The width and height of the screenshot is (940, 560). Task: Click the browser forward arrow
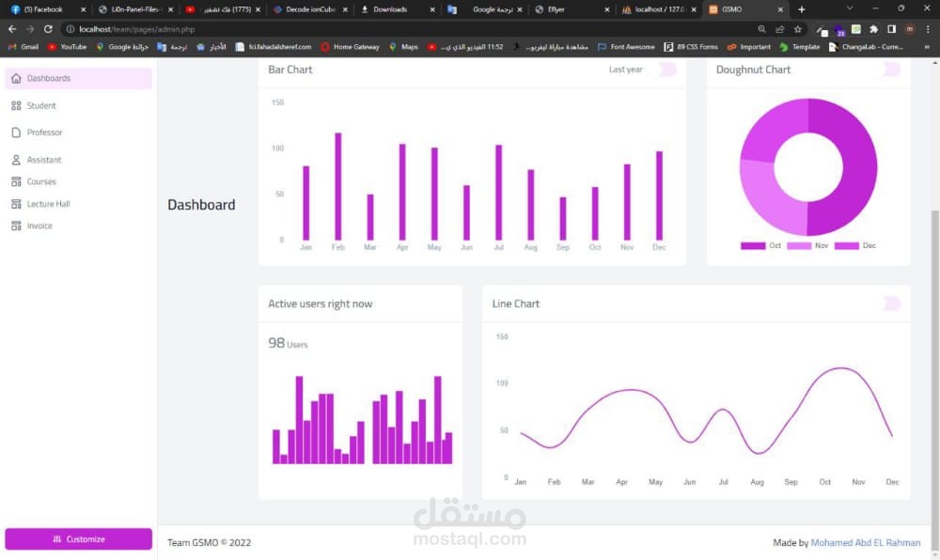pyautogui.click(x=30, y=29)
